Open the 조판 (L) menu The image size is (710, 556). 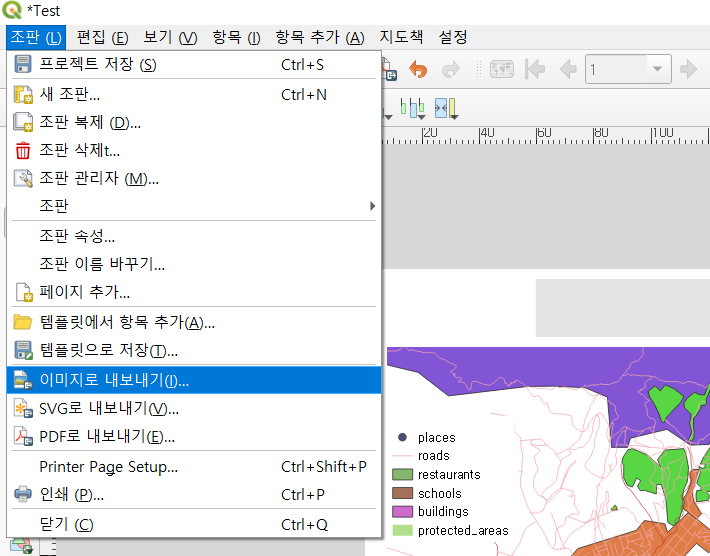click(x=36, y=37)
